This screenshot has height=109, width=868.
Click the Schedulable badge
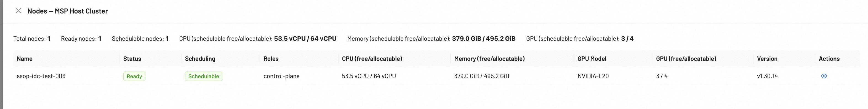(x=204, y=76)
